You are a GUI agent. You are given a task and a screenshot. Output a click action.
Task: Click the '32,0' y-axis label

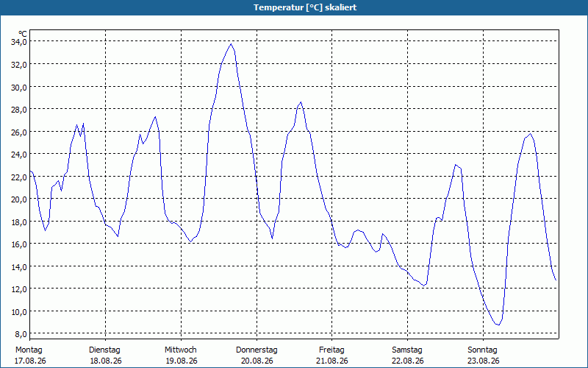18,64
